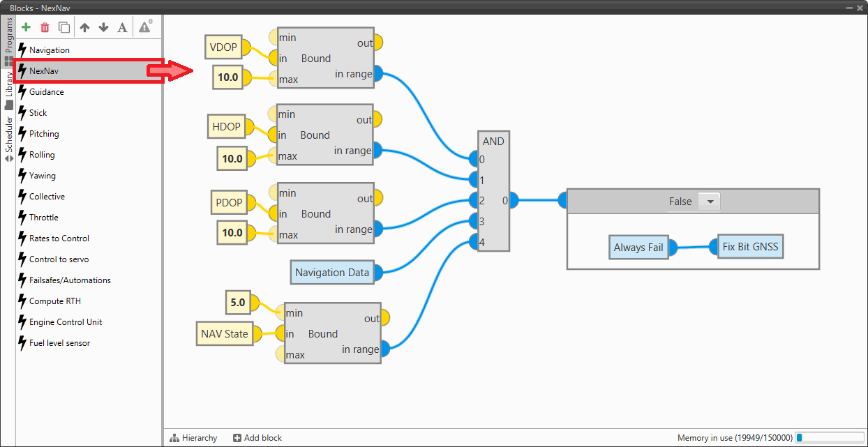Open the warnings triangle icon
The height and width of the screenshot is (447, 868).
(x=144, y=28)
